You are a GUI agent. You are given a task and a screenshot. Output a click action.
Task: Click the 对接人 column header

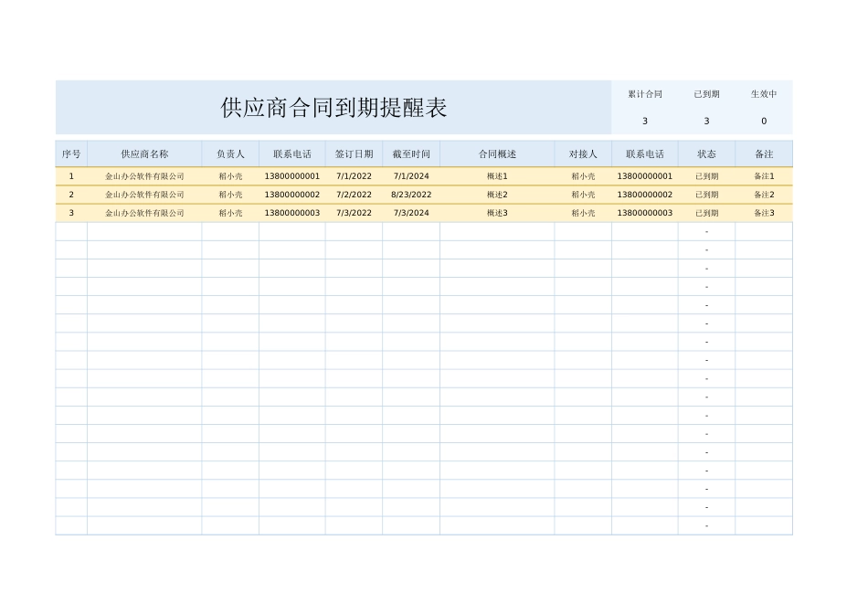[x=582, y=153]
